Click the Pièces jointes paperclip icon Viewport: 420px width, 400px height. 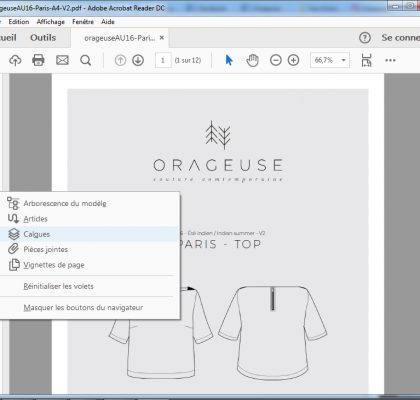pyautogui.click(x=13, y=249)
